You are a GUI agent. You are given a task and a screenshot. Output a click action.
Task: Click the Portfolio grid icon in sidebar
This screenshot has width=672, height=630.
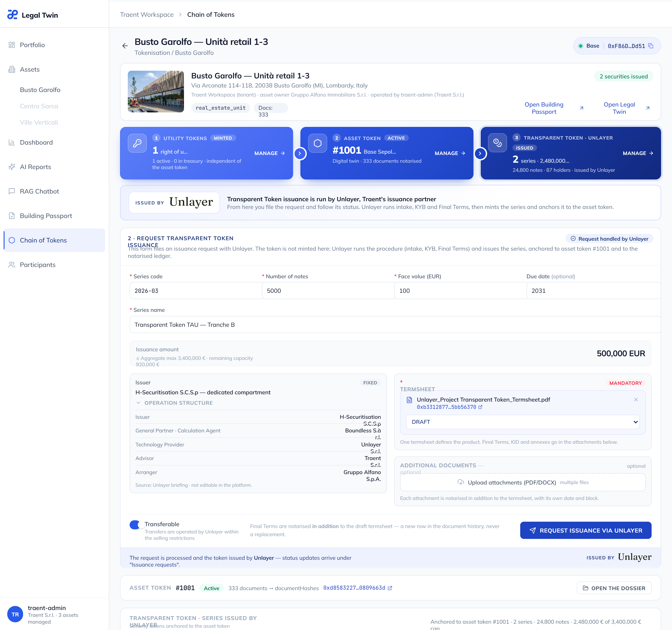[x=12, y=45]
